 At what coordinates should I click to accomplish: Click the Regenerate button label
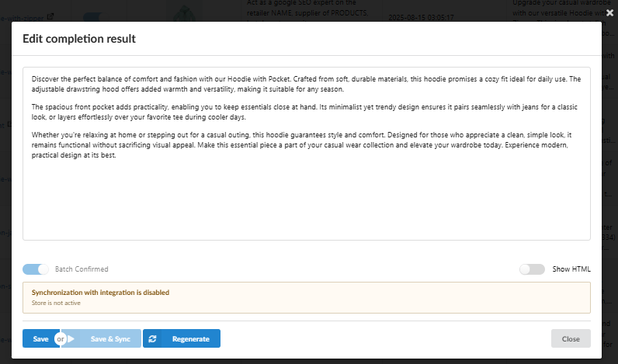tap(190, 338)
